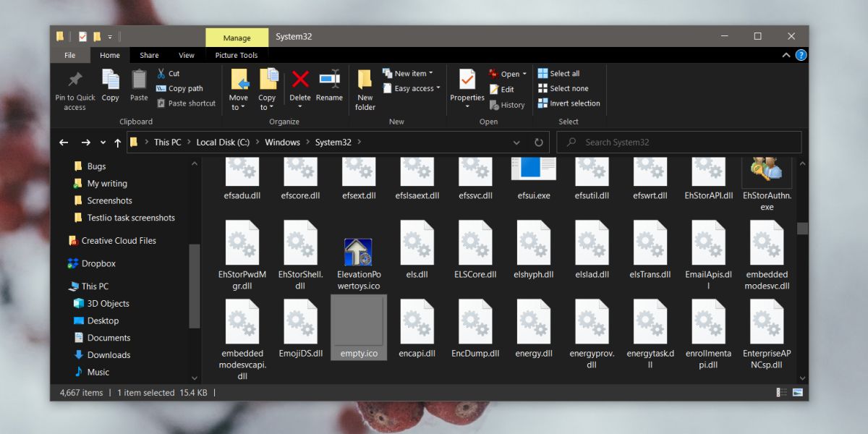Click the Cut scissors command
Viewport: 868px width, 434px height.
point(168,73)
